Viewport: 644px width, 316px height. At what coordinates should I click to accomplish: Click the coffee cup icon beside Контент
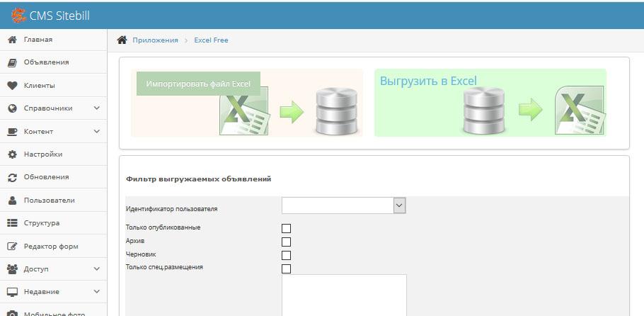(12, 132)
